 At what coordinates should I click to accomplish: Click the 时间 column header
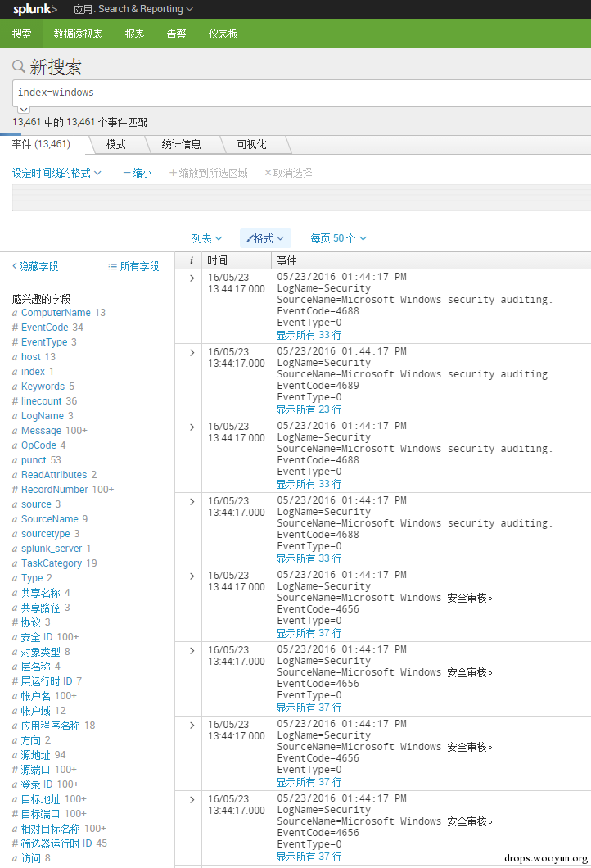point(217,260)
